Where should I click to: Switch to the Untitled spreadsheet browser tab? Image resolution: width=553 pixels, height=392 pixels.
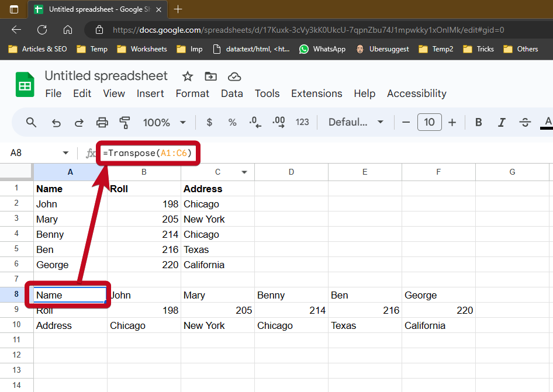pyautogui.click(x=94, y=9)
